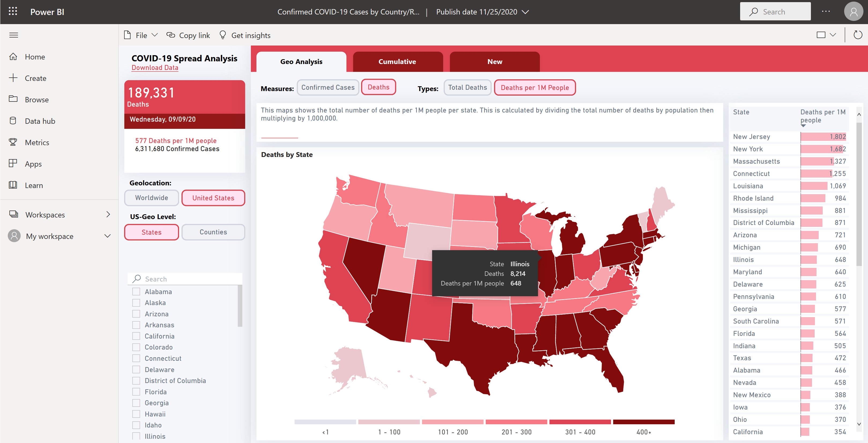Click the Apps grid icon

[x=13, y=164]
